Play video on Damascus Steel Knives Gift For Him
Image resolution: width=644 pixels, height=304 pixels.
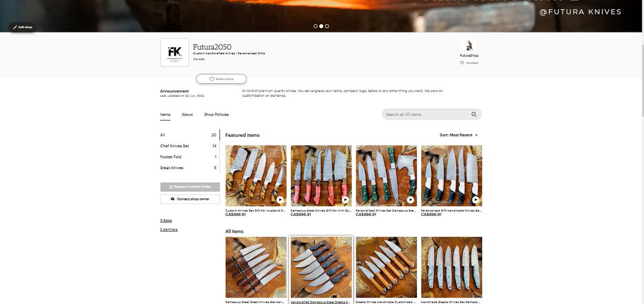click(345, 200)
